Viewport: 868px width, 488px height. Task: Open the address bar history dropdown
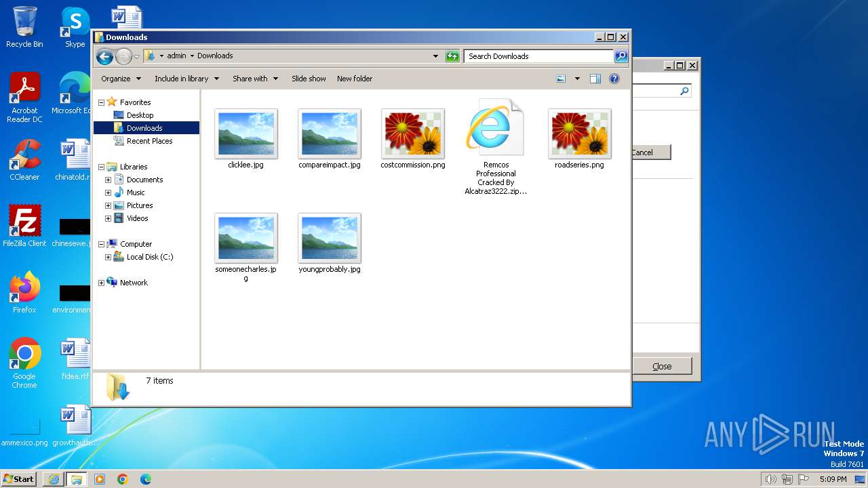(x=435, y=56)
